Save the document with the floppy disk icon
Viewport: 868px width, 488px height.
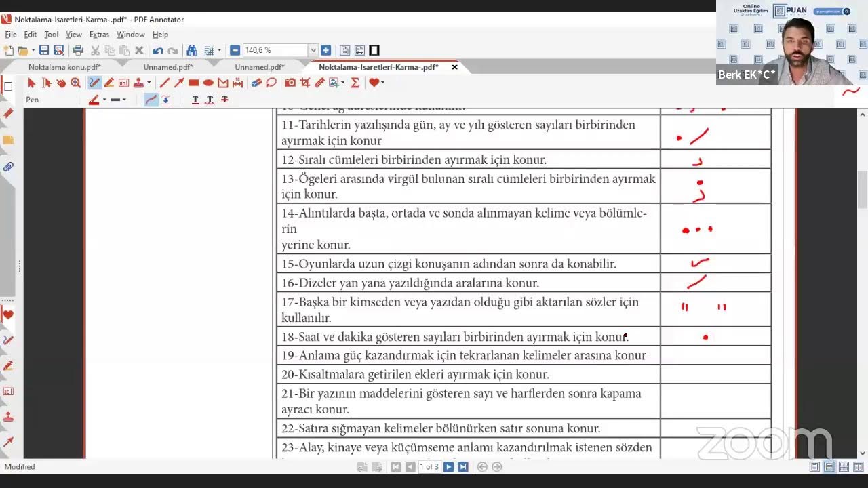coord(44,50)
